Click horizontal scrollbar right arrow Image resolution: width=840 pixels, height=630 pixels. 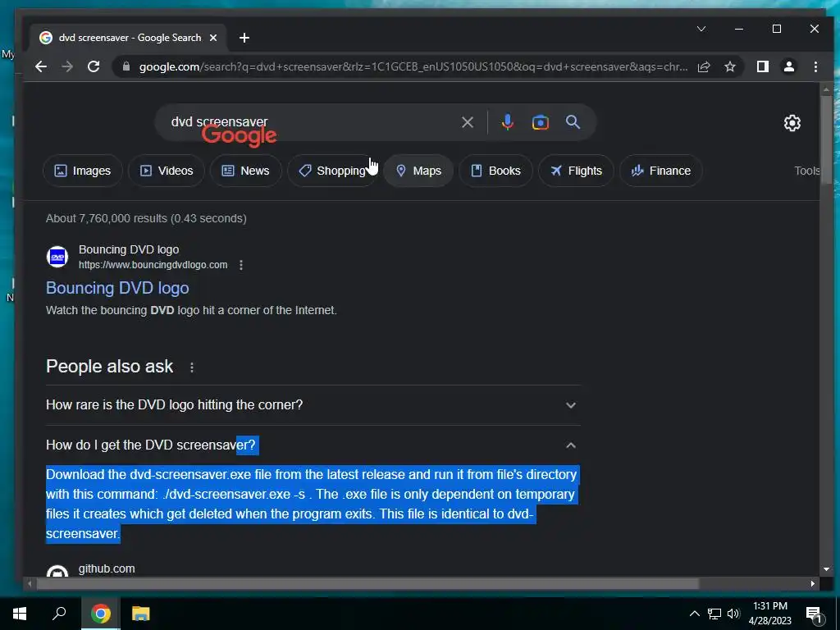tap(813, 583)
